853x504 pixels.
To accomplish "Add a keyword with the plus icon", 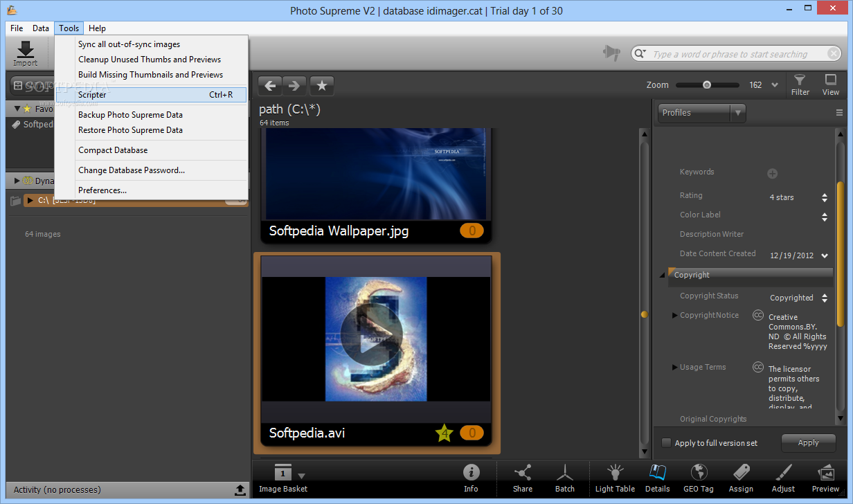I will pos(773,174).
